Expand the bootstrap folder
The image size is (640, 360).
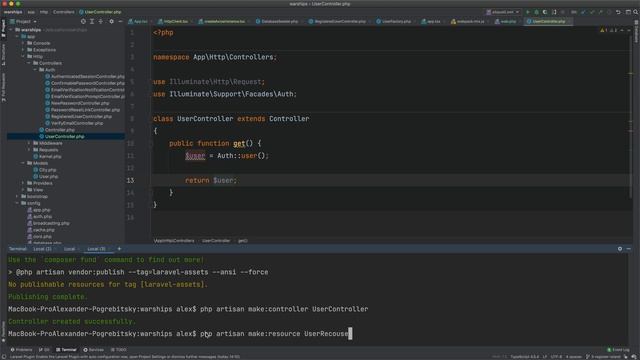(x=17, y=197)
